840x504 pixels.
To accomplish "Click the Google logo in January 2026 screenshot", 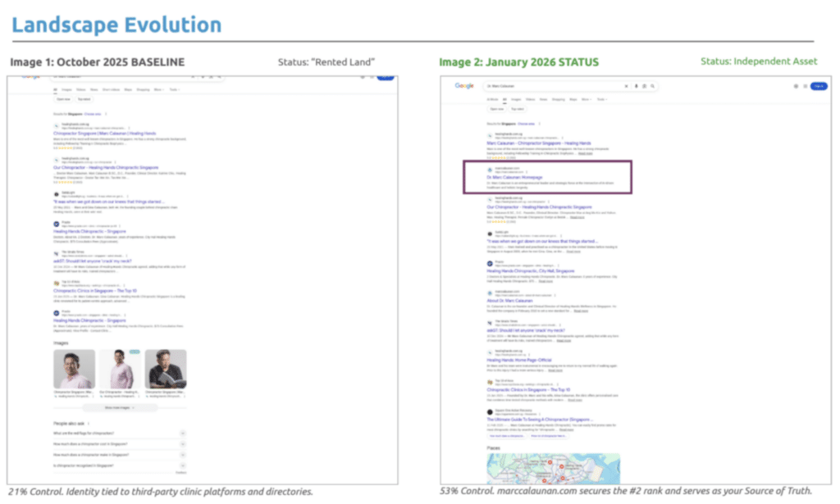I will (x=464, y=85).
